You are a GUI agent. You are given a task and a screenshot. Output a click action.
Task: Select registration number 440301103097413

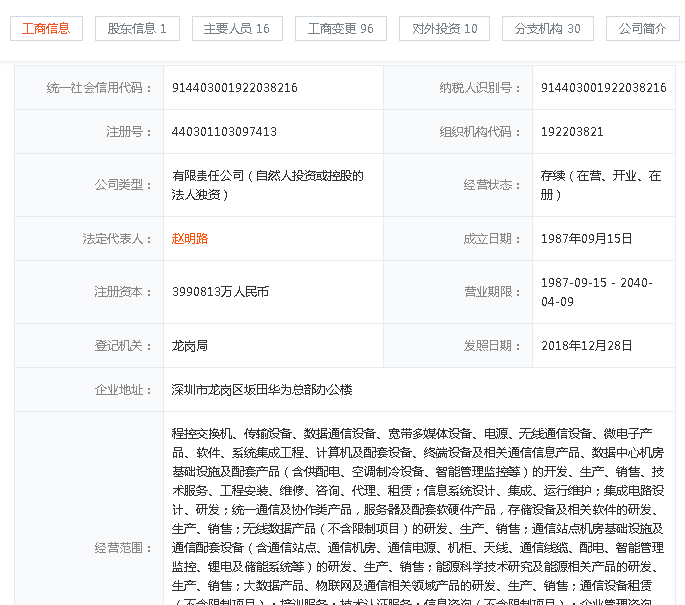point(225,132)
